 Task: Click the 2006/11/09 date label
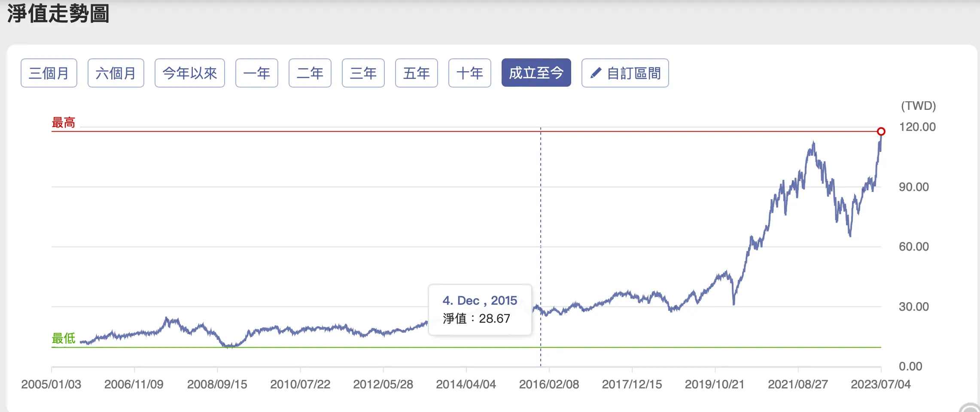[134, 385]
